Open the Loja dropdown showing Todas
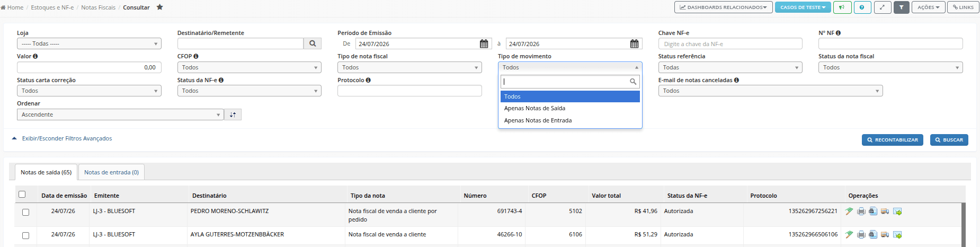This screenshot has width=980, height=247. point(89,43)
